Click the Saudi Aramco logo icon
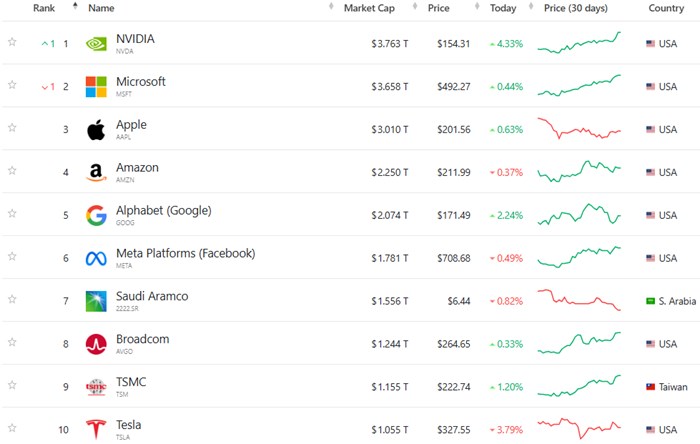 tap(96, 301)
